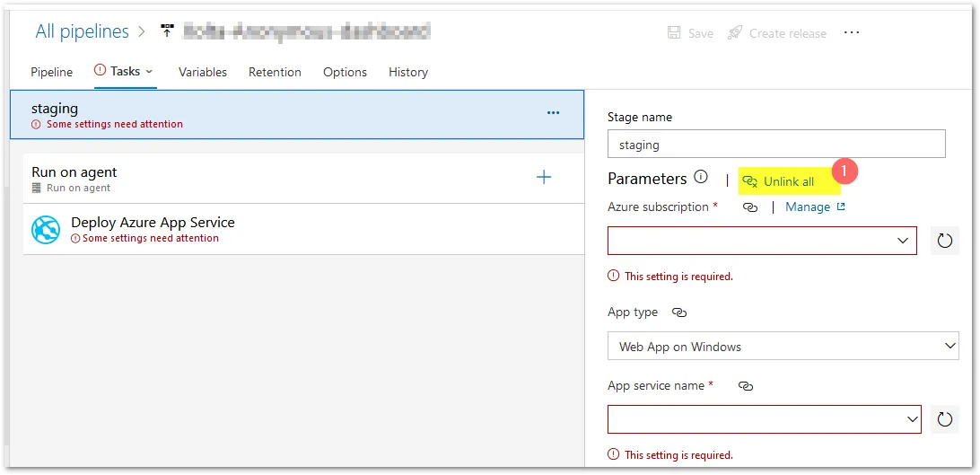Click the Parameters heading
980x475 pixels.
pos(647,179)
